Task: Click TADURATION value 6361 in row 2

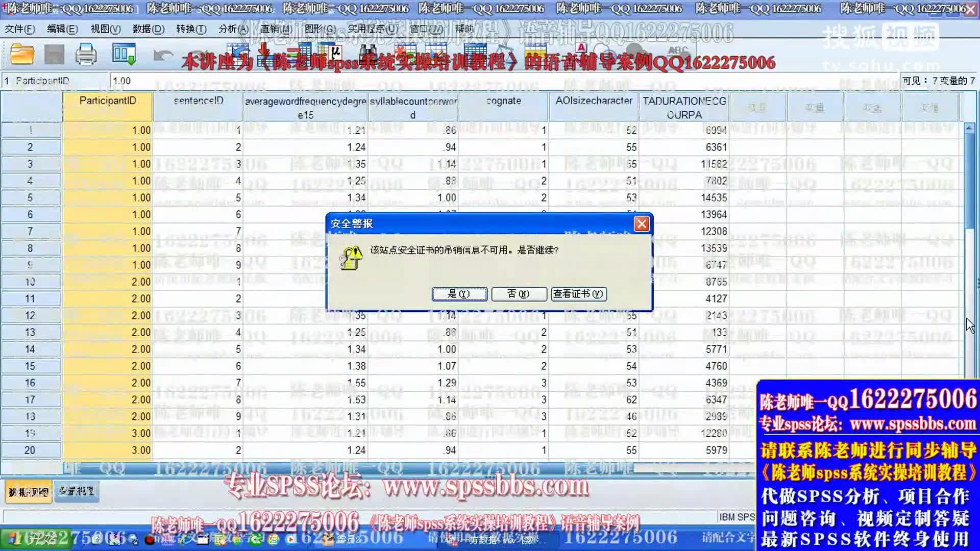Action: [x=684, y=147]
